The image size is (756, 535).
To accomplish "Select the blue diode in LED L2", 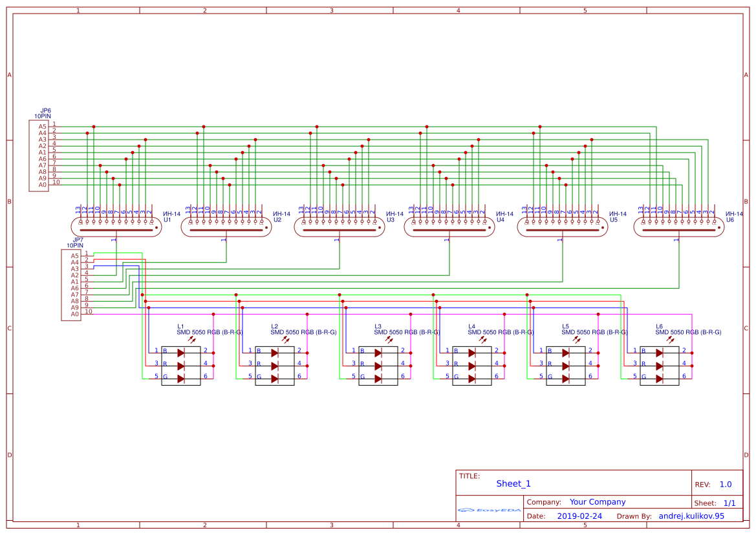I will (274, 353).
